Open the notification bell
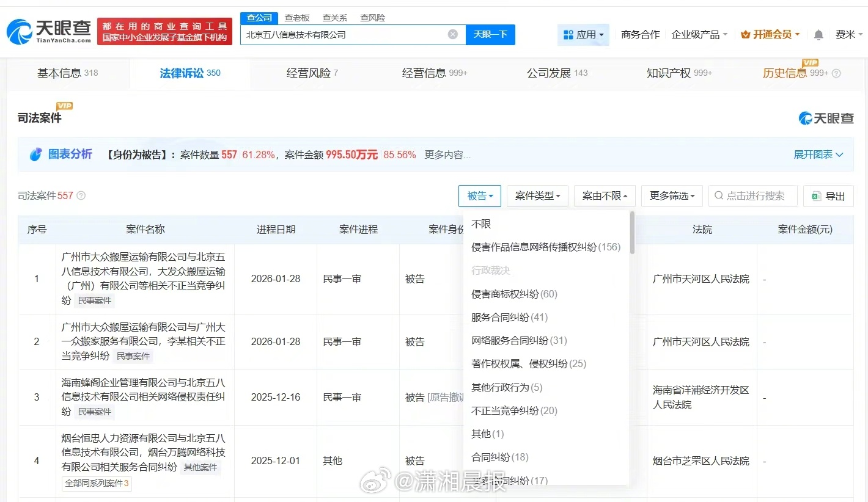 [x=818, y=35]
